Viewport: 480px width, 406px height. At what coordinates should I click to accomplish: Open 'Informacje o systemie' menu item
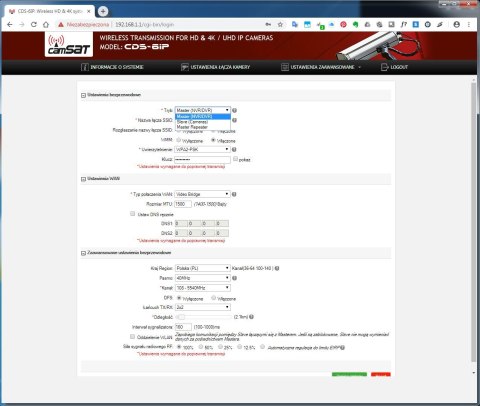[113, 67]
